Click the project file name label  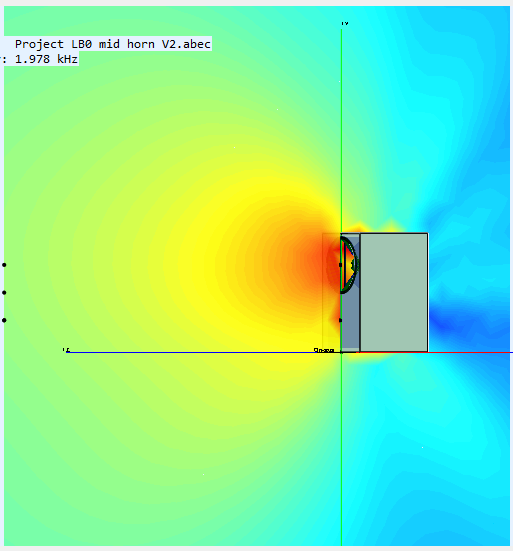click(113, 44)
